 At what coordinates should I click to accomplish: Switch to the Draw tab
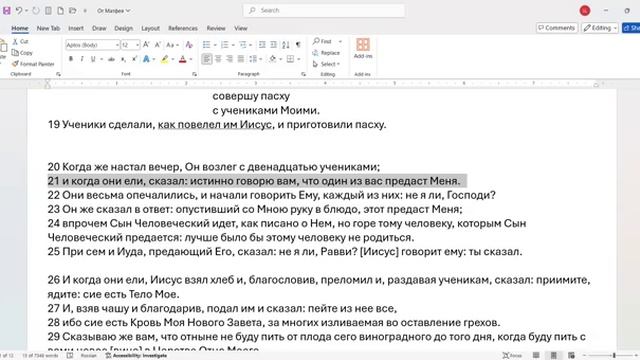point(99,28)
